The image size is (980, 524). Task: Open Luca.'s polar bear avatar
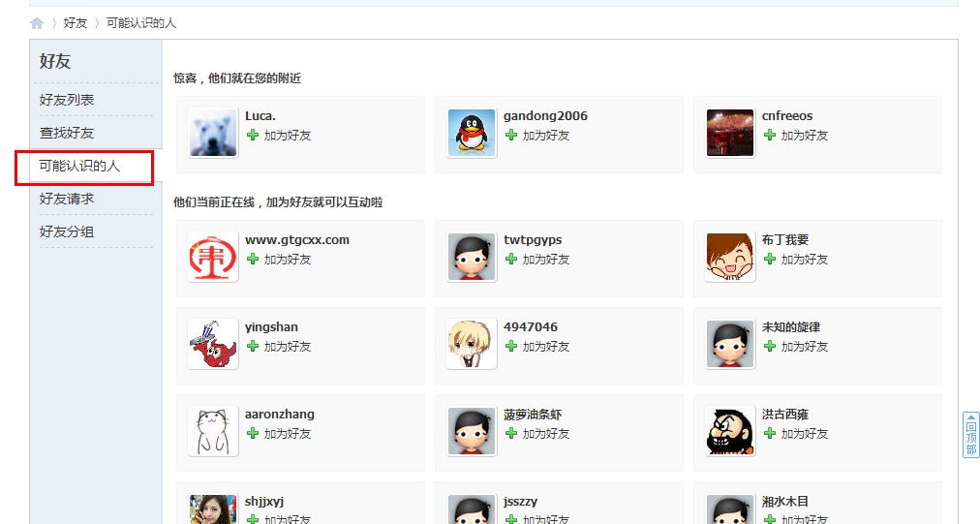(x=213, y=134)
